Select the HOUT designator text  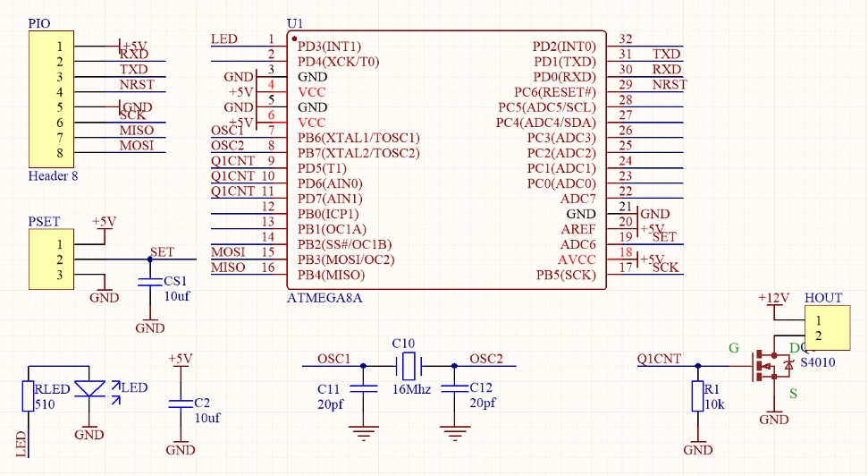pyautogui.click(x=823, y=298)
